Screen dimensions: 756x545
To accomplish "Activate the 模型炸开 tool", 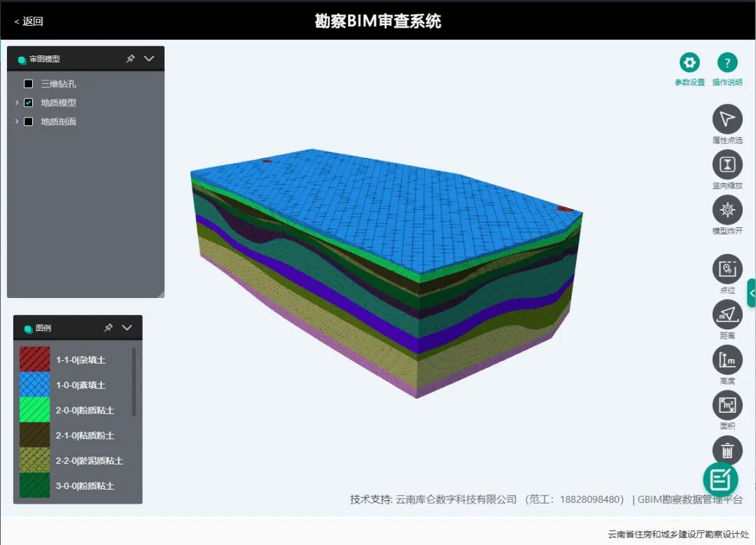I will pos(727,210).
